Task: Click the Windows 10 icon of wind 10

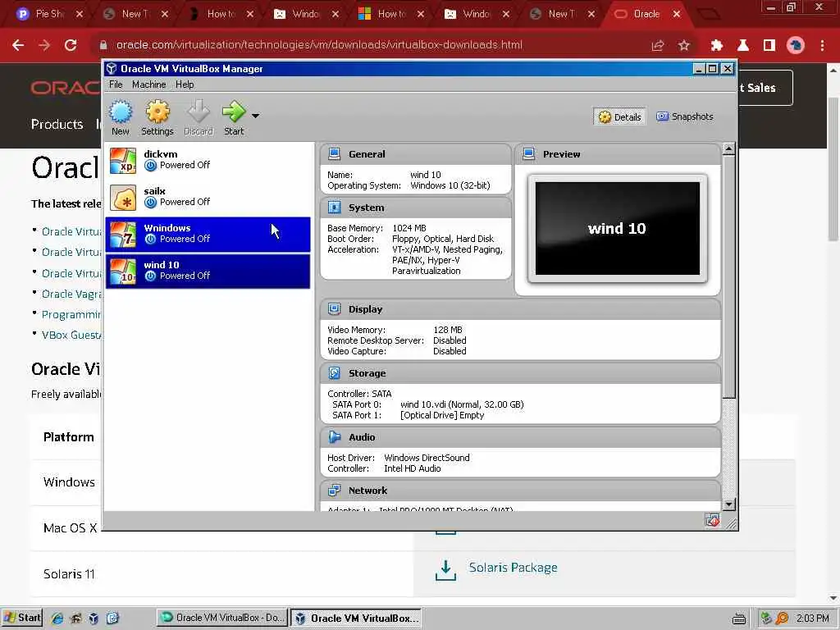Action: pyautogui.click(x=123, y=272)
